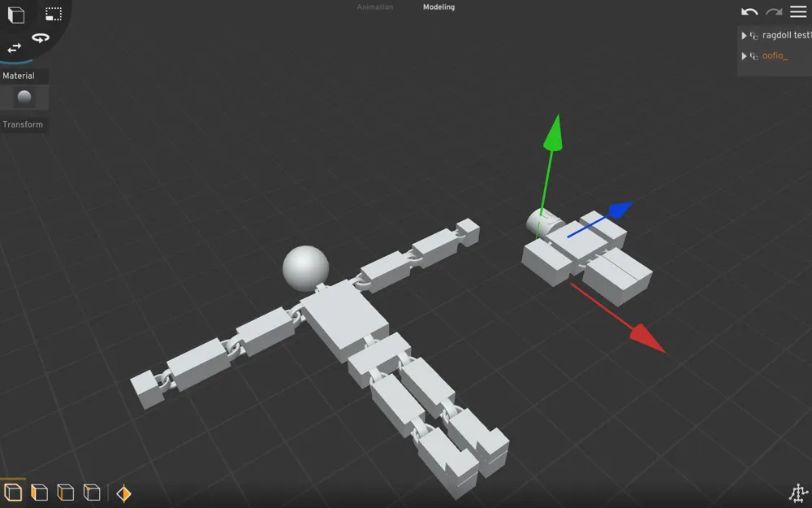Enable edge selection mode cube
This screenshot has width=812, height=508.
coord(65,492)
